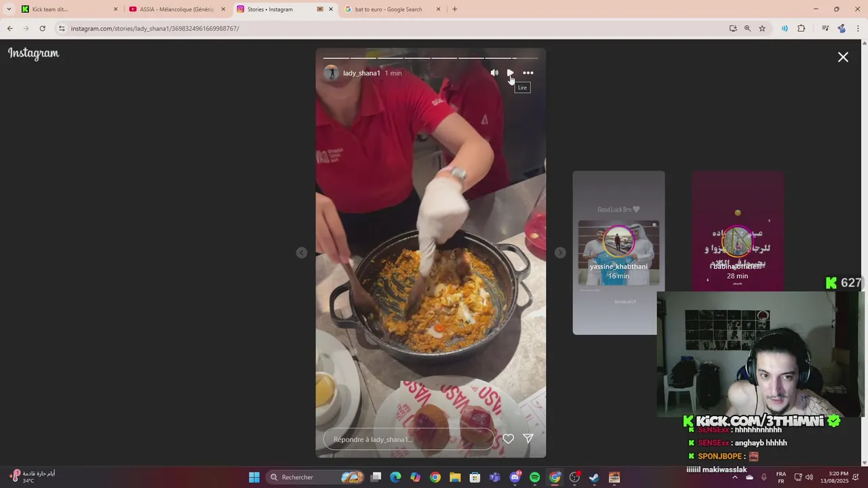Click the playing-audio indicator on Instagram tab
The width and height of the screenshot is (868, 488).
(320, 9)
